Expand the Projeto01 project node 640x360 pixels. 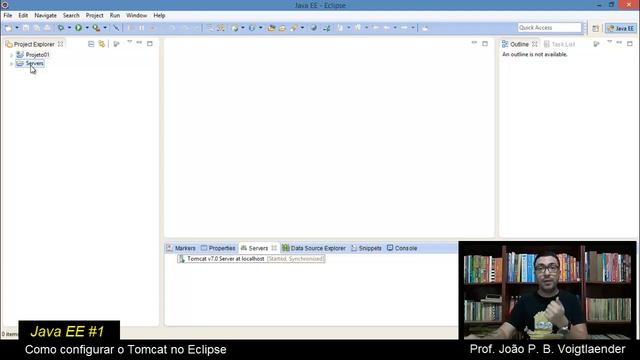pyautogui.click(x=11, y=55)
